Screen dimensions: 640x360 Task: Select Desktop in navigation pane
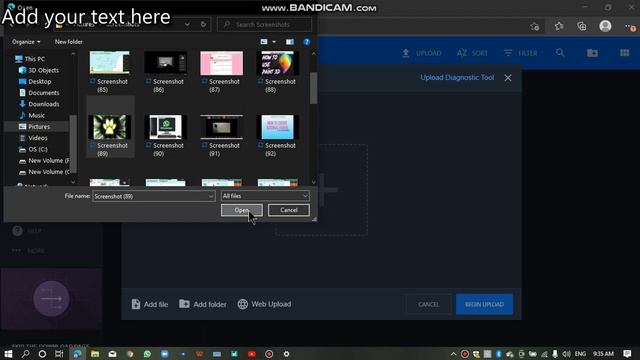tap(35, 82)
